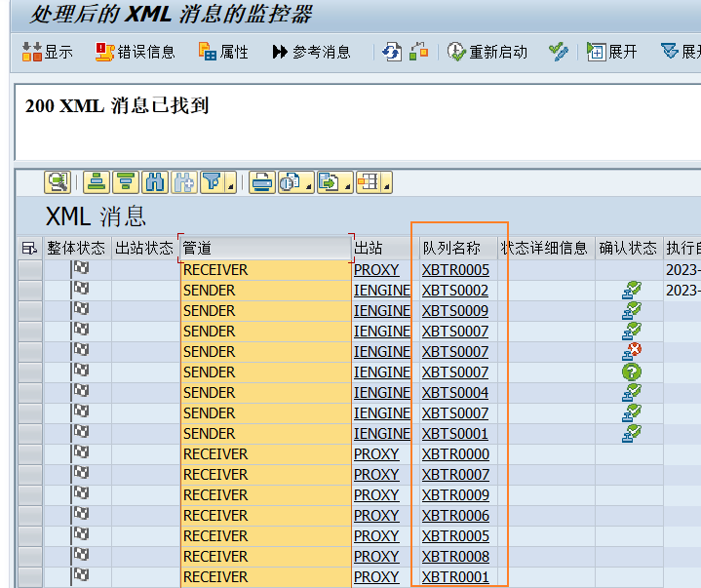Image resolution: width=701 pixels, height=588 pixels.
Task: Open queue link XBTR0001
Action: click(x=455, y=577)
